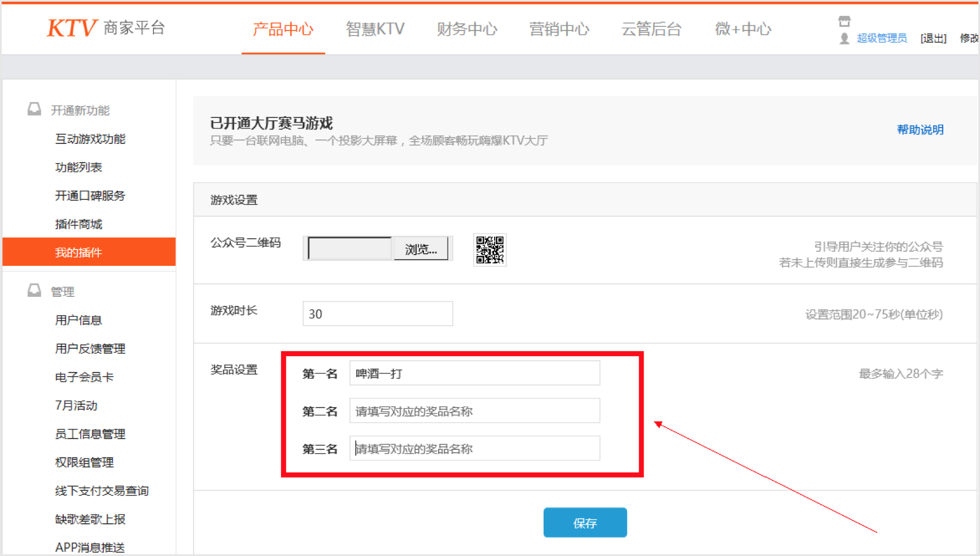Click the 保存 save button
Viewport: 980px width, 556px height.
click(585, 523)
